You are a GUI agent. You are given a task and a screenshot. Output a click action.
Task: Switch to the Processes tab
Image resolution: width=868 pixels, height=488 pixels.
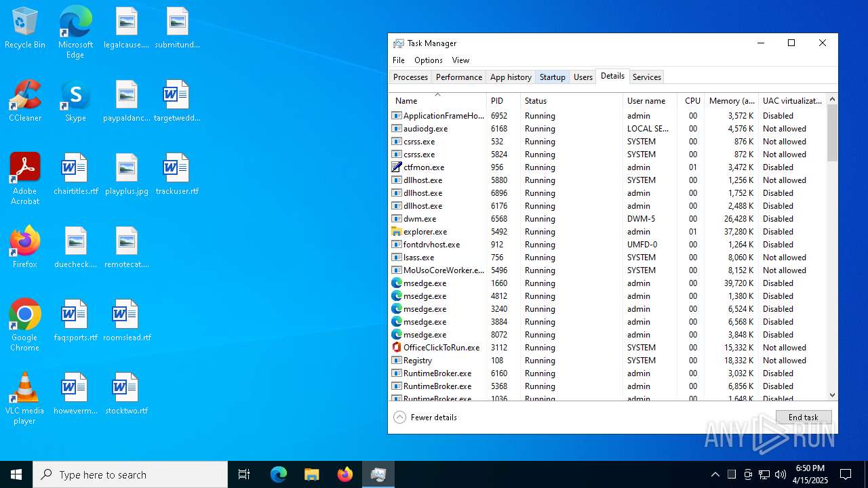pos(411,77)
